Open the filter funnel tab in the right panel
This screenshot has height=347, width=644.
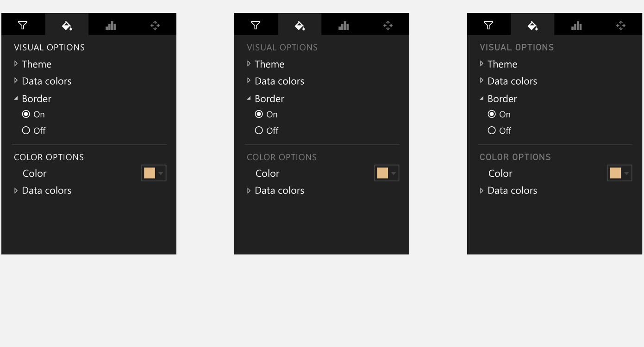489,25
